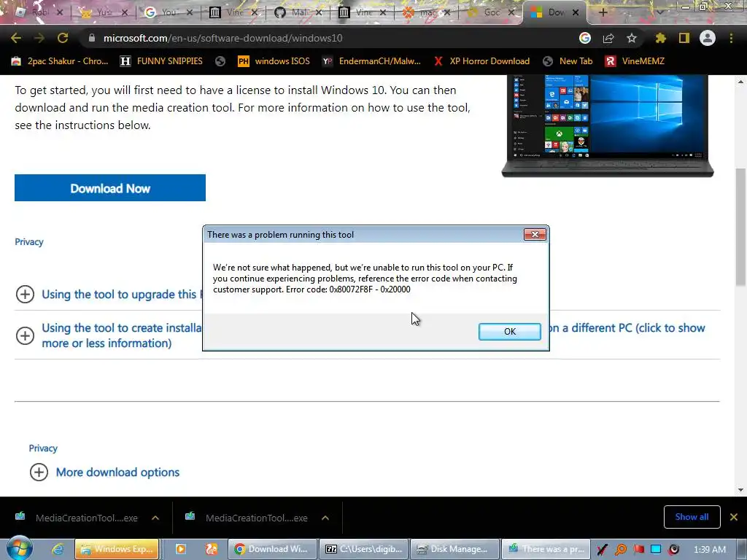This screenshot has width=747, height=560.
Task: Open a new browser tab
Action: pyautogui.click(x=603, y=12)
